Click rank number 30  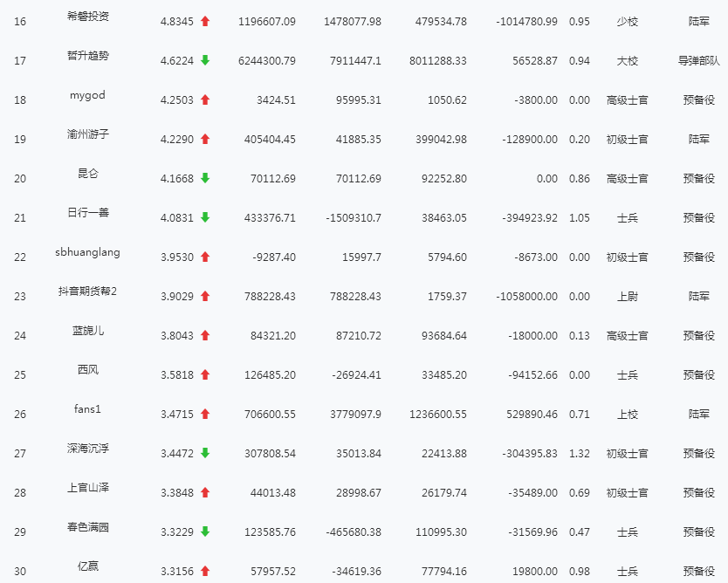20,572
